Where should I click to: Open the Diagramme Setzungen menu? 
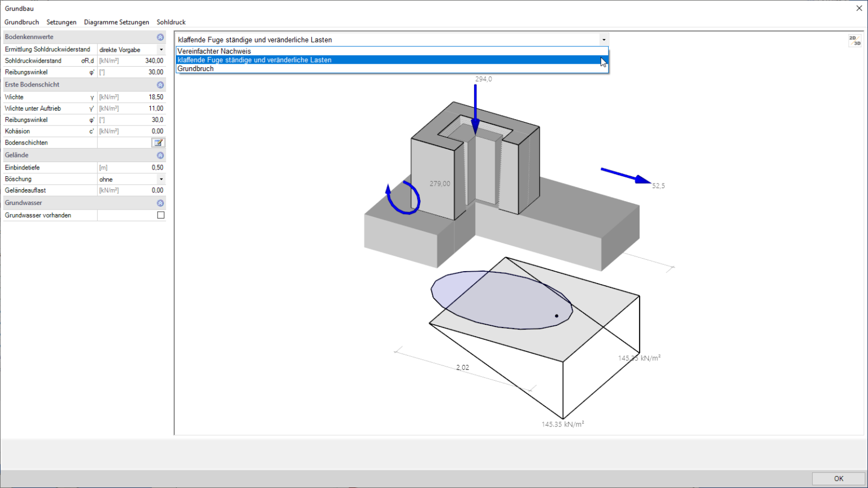[x=116, y=23]
